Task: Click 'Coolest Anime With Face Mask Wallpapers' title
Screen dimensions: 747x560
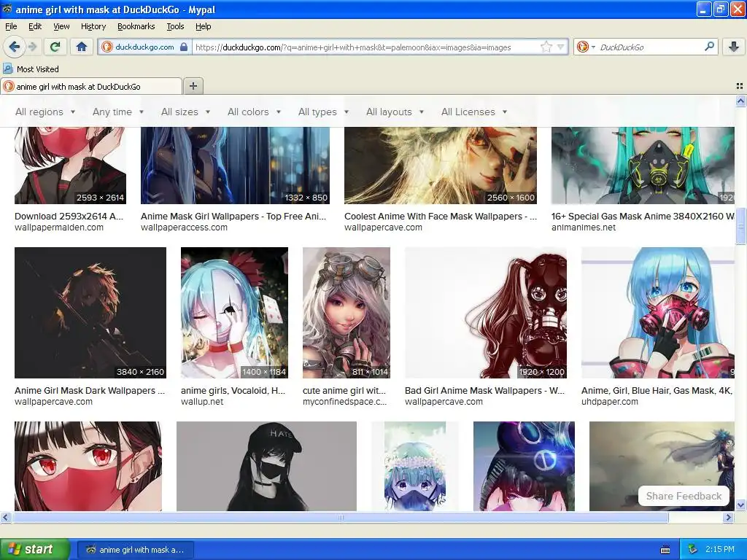Action: point(440,216)
